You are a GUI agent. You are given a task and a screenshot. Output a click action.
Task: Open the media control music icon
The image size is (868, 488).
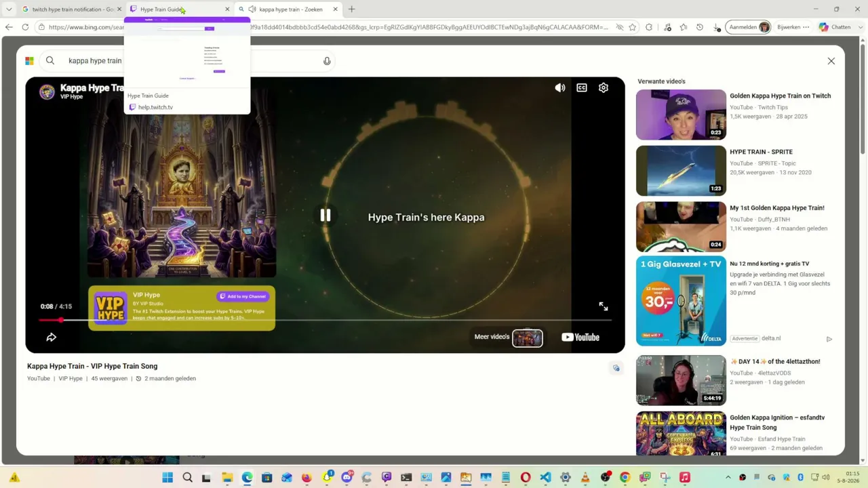[668, 27]
